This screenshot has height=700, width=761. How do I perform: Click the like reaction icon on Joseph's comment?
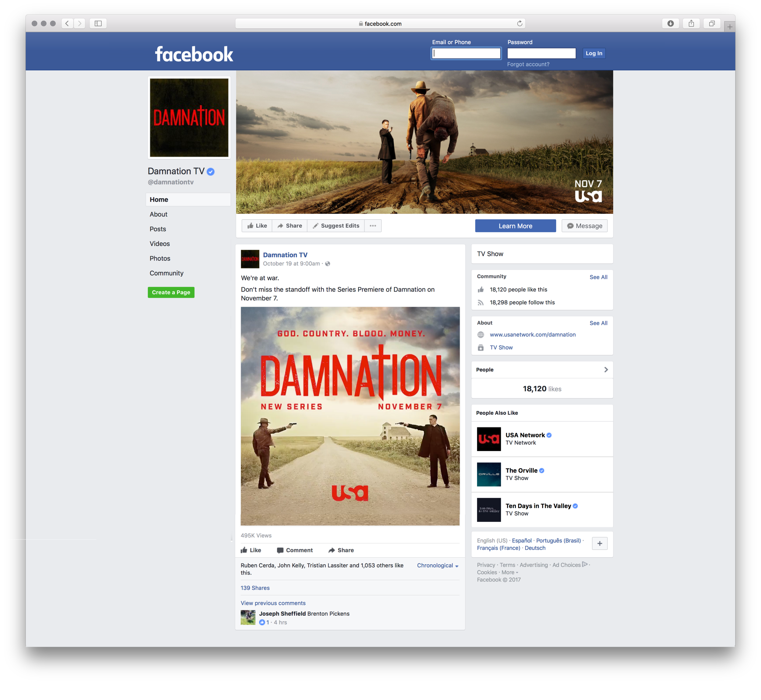[262, 622]
